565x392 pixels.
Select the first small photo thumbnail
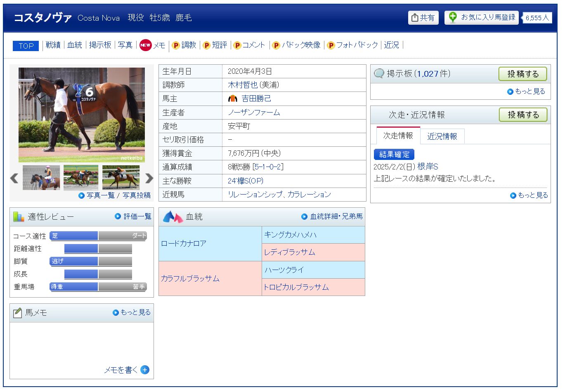click(x=41, y=178)
